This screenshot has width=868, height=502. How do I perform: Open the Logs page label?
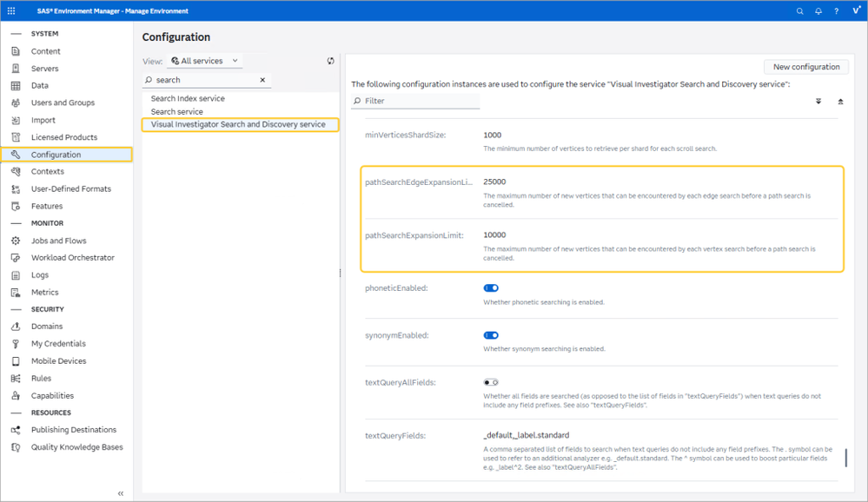40,275
